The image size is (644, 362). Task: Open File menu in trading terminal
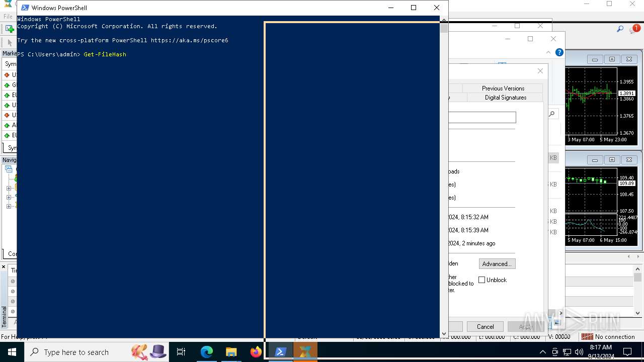coord(8,17)
